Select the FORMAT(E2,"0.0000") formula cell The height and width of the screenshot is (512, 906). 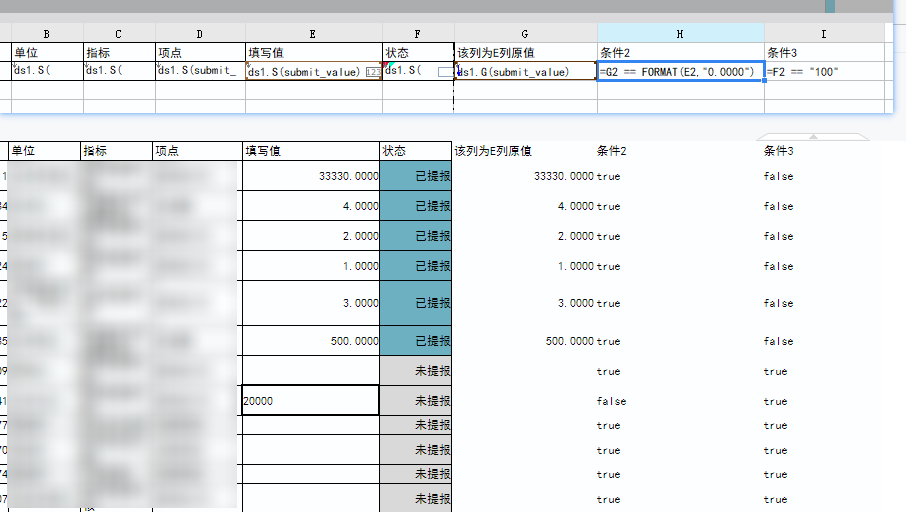click(x=680, y=72)
